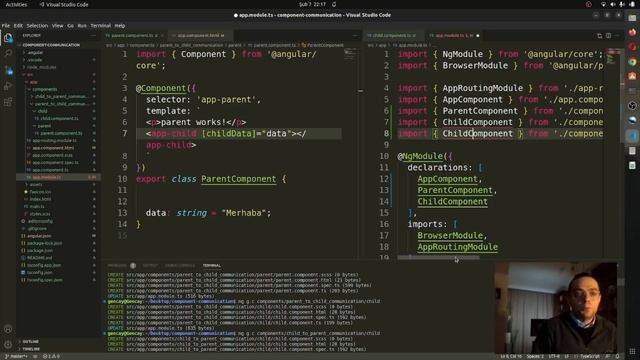This screenshot has width=640, height=360.
Task: Click horizontal scrollbar in app.module.ts editor
Action: coord(439,257)
